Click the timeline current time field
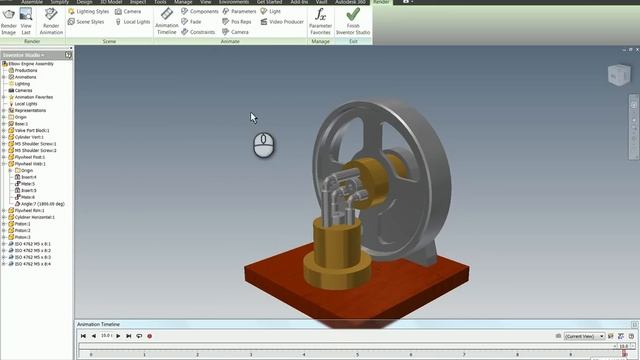The image size is (640, 360). click(106, 336)
